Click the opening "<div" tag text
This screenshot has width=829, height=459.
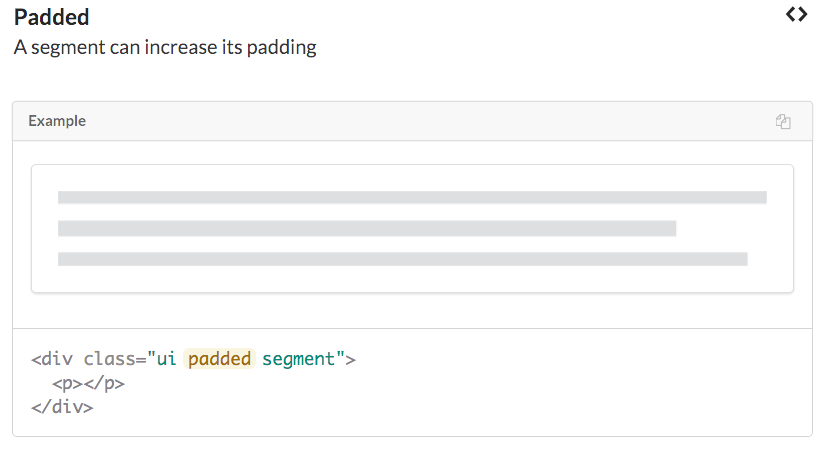point(52,358)
